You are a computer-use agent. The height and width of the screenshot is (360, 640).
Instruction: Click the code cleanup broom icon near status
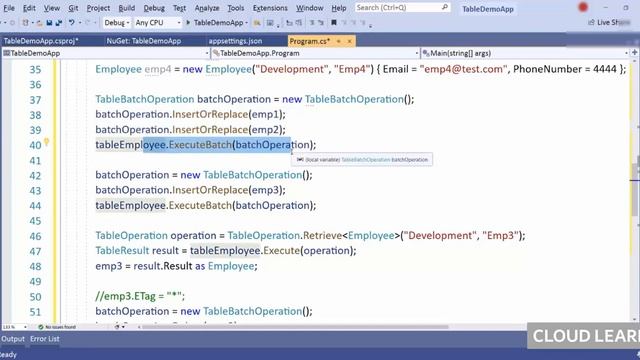click(x=117, y=327)
